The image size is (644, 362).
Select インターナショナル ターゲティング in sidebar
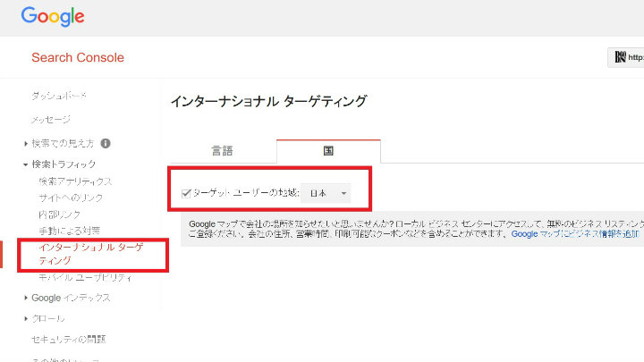pyautogui.click(x=91, y=254)
